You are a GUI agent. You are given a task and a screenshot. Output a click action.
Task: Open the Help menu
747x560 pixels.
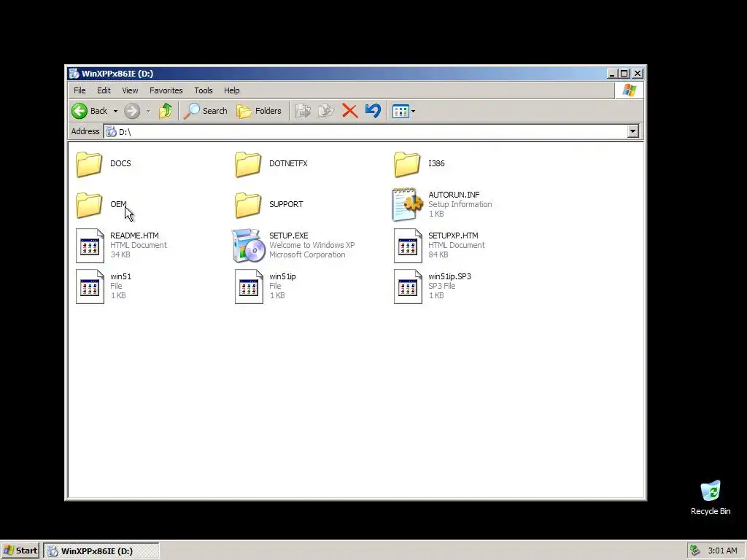[232, 90]
